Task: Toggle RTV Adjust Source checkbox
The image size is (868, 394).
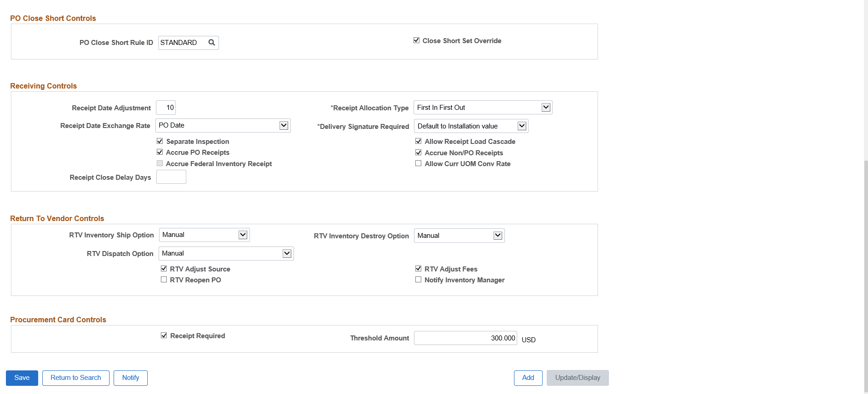Action: coord(164,269)
